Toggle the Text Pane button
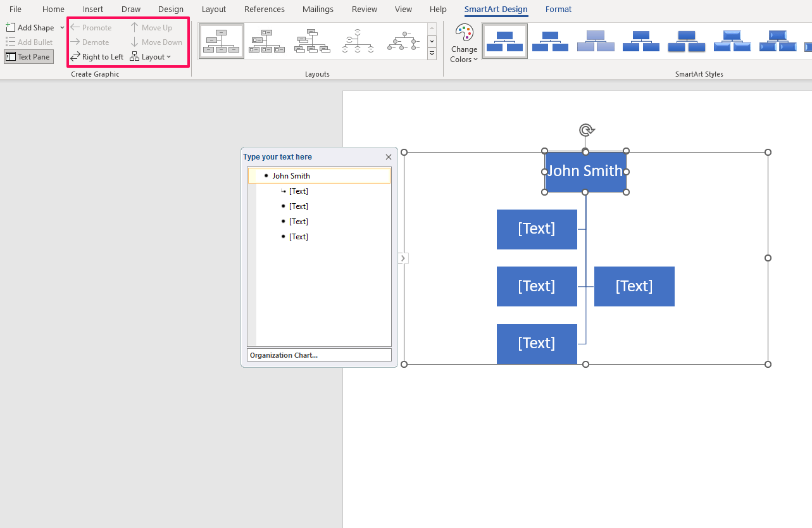This screenshot has width=812, height=528. (x=28, y=57)
